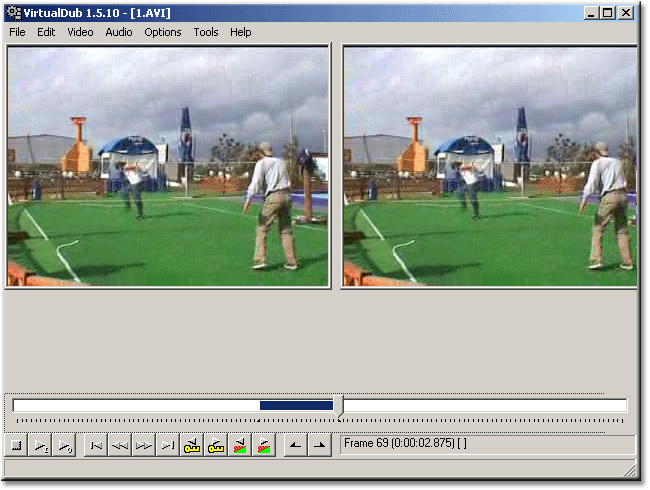Open the Options menu
Screen dimensions: 650x490
(x=163, y=32)
